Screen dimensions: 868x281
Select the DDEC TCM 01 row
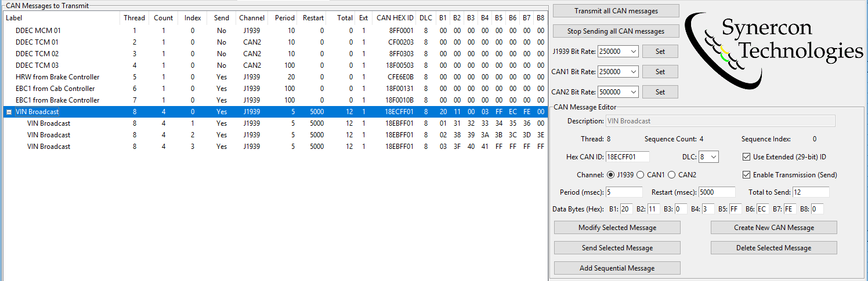275,42
